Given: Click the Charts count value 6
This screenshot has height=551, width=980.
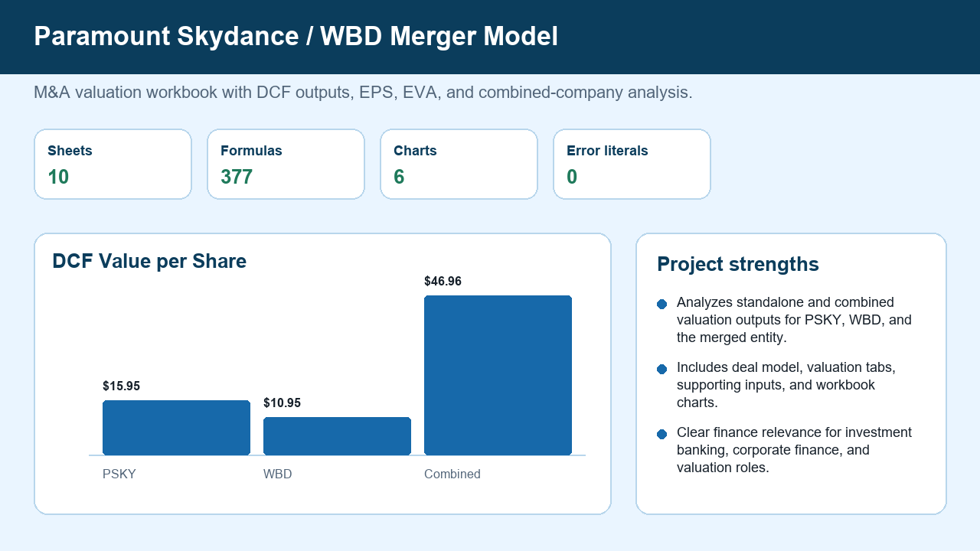Looking at the screenshot, I should [399, 177].
